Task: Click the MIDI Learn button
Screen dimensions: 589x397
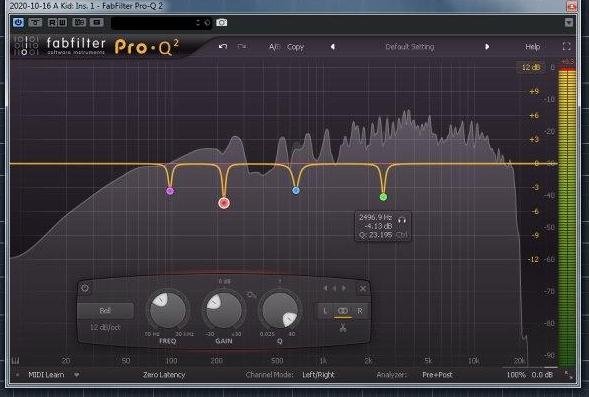Action: click(46, 375)
